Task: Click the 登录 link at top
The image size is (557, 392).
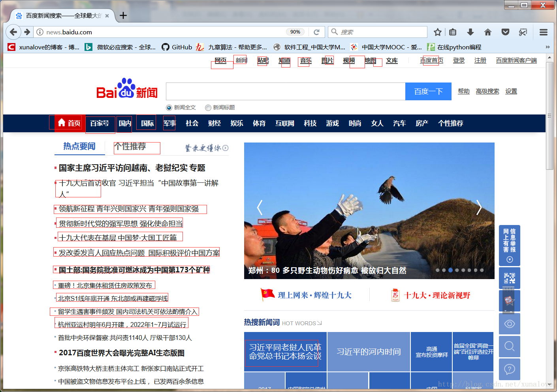Action: coord(459,60)
